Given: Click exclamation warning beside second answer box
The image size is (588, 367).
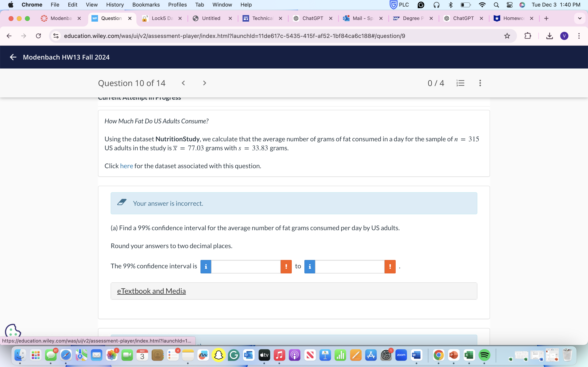Looking at the screenshot, I should point(390,266).
